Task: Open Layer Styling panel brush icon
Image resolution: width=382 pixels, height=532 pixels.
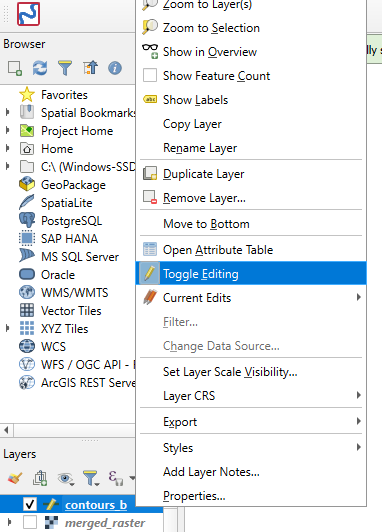Action: click(15, 478)
